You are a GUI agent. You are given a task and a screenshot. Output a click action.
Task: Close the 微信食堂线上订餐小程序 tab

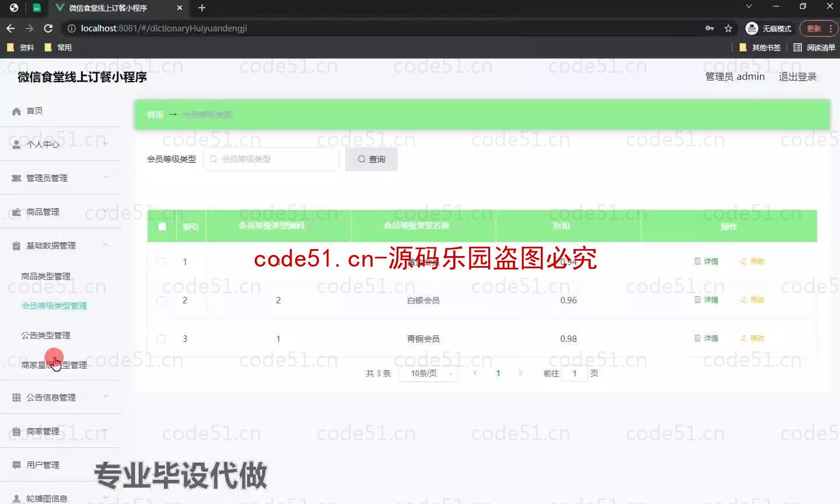[x=180, y=8]
